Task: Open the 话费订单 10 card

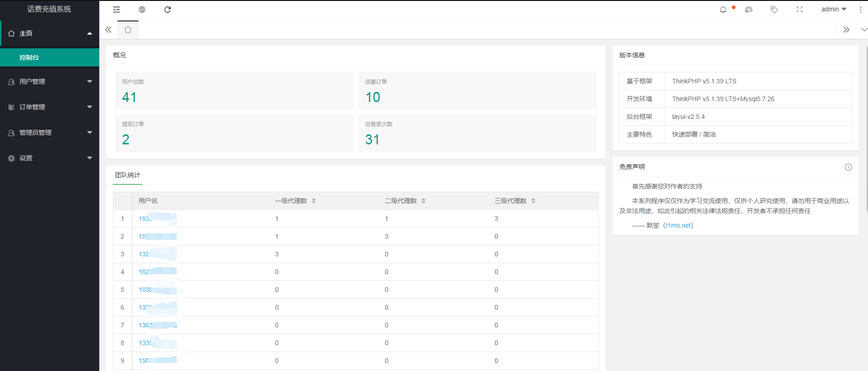Action: (477, 91)
